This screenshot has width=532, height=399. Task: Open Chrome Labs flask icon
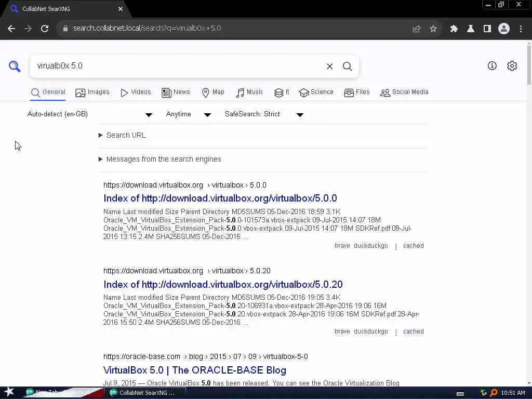471,29
